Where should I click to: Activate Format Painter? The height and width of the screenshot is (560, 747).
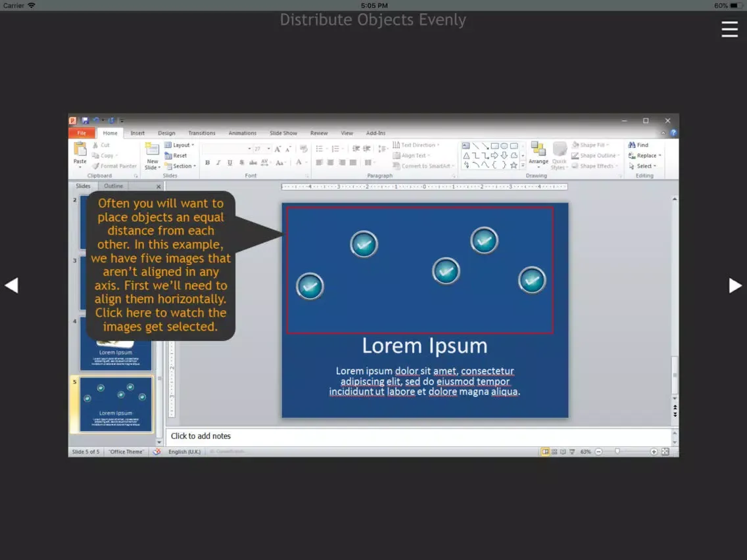(114, 166)
